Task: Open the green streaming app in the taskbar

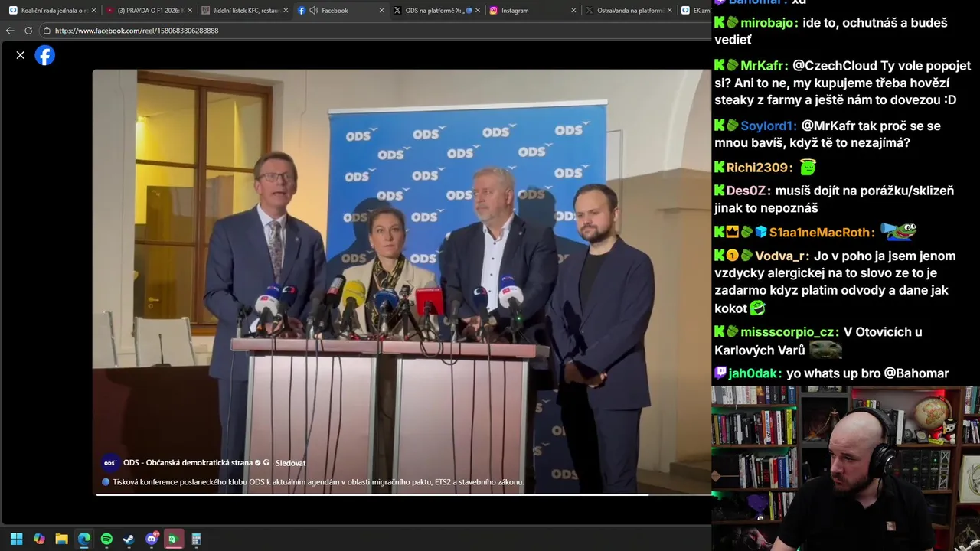Action: 174,539
